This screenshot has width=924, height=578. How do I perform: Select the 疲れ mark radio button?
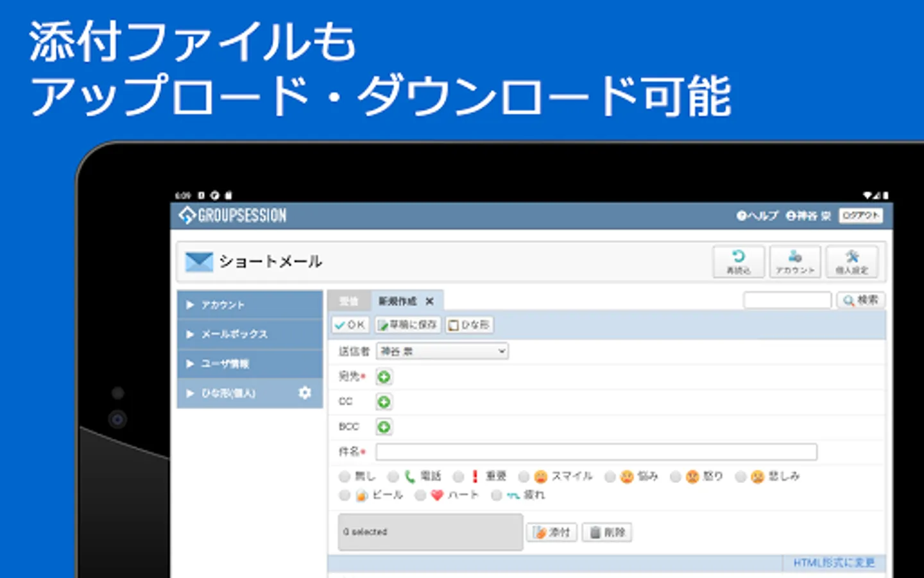click(x=496, y=495)
